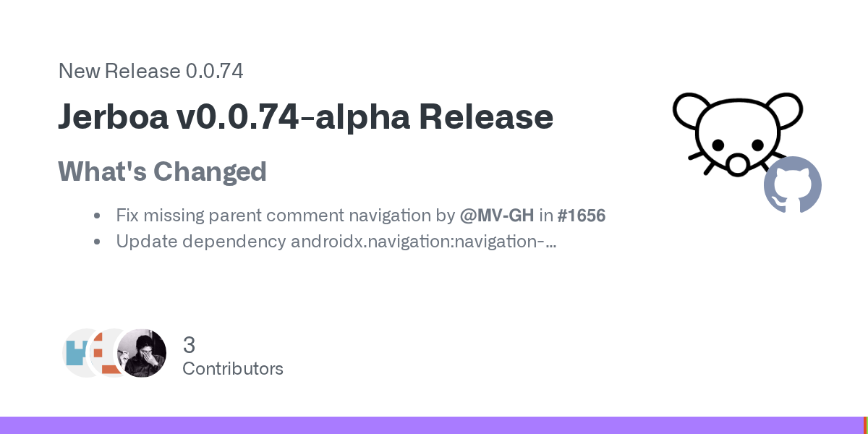Click the "Contributors" label

[232, 369]
